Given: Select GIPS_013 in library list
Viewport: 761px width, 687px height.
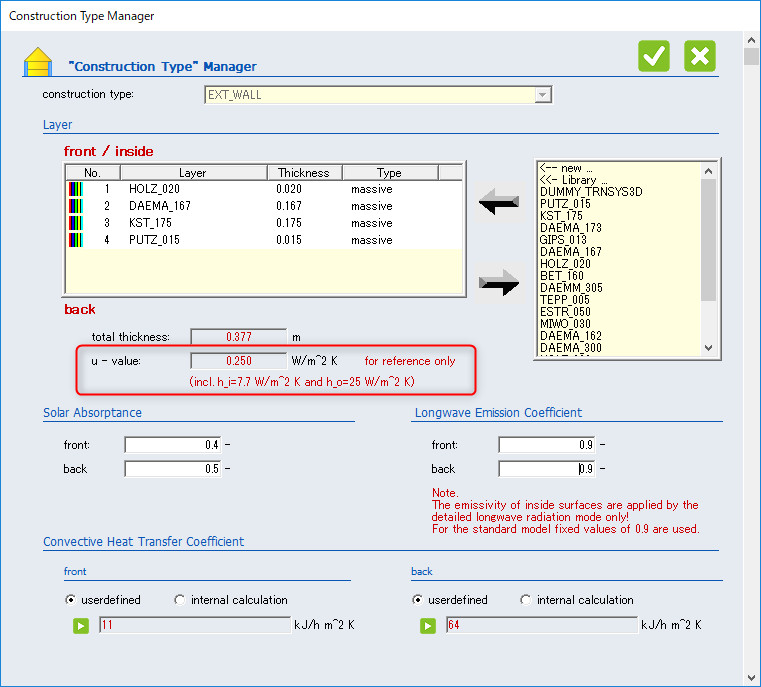Looking at the screenshot, I should pos(563,240).
